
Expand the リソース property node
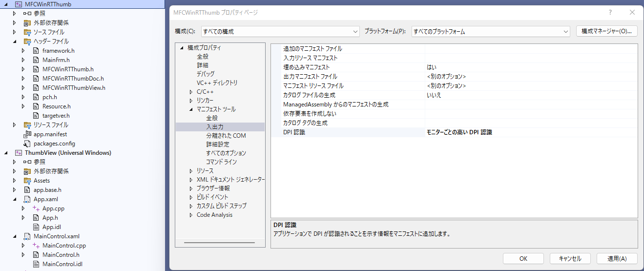click(x=191, y=171)
